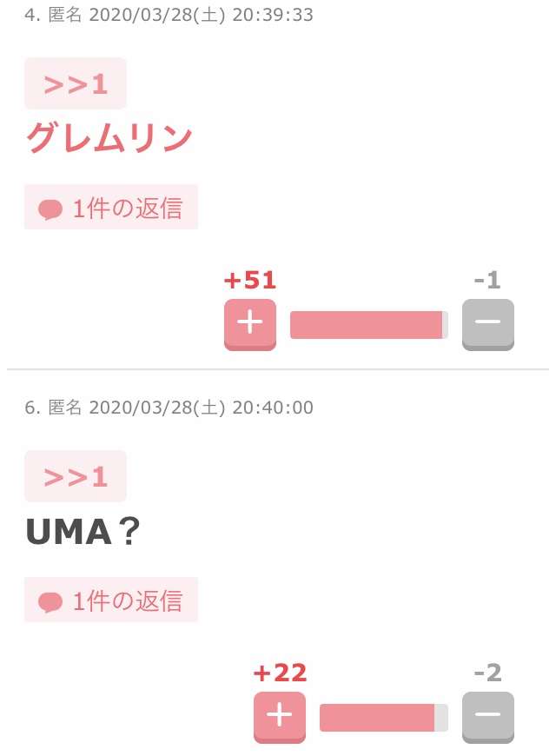Upvote the グレムリン comment with plus button
The image size is (556, 756).
250,324
